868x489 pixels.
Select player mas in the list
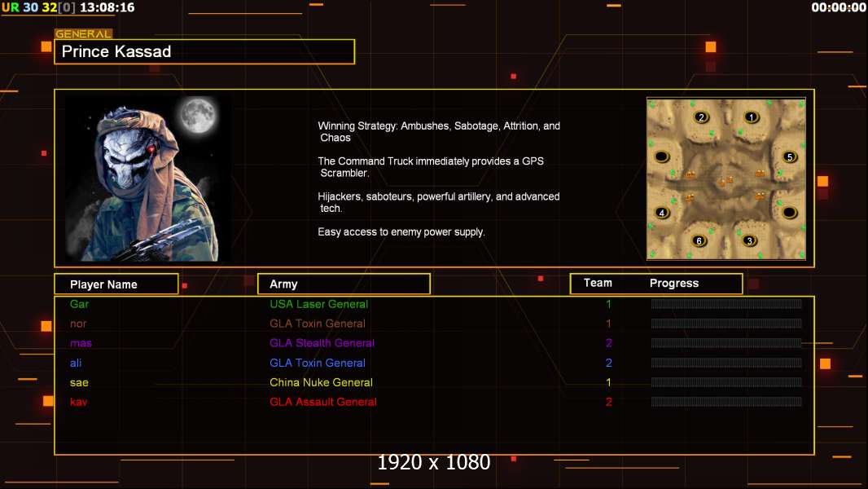click(81, 343)
